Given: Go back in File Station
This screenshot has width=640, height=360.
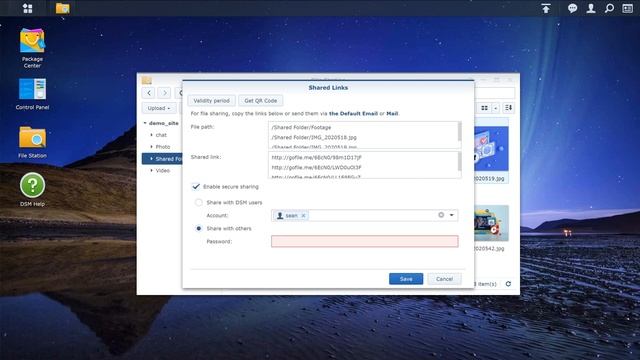Looking at the screenshot, I should (x=149, y=93).
